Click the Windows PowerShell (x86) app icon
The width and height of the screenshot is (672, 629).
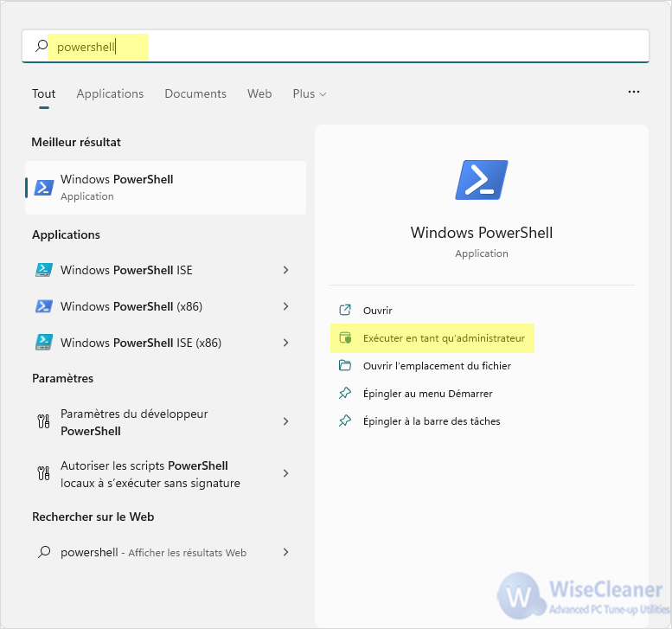coord(44,306)
